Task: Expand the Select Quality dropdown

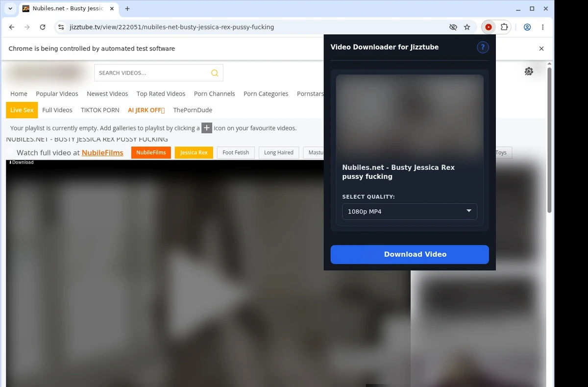Action: tap(410, 212)
